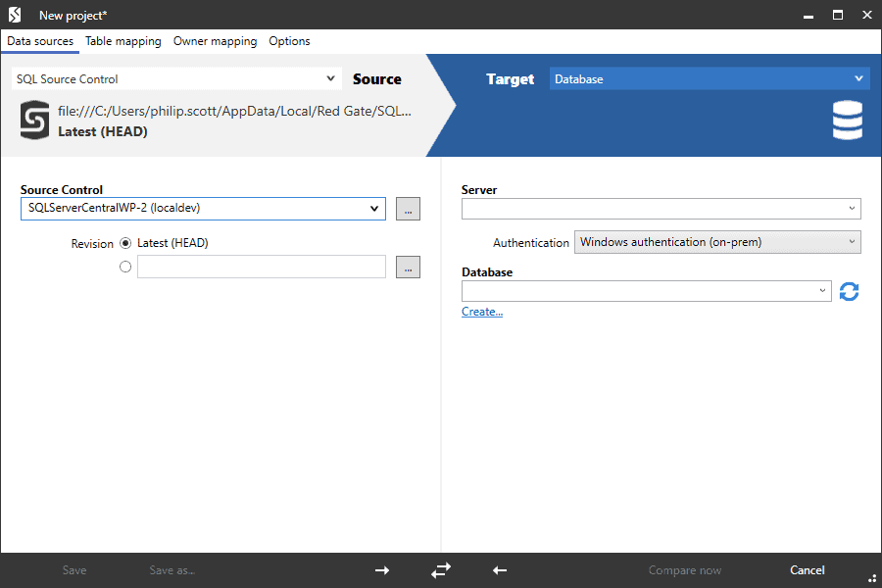The height and width of the screenshot is (588, 882).
Task: Open the Target Database type dropdown
Action: pyautogui.click(x=710, y=79)
